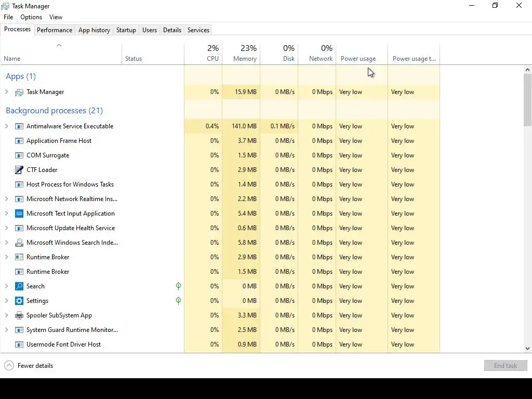Expand Microsoft Text Input Application row
532x399 pixels.
tap(6, 213)
